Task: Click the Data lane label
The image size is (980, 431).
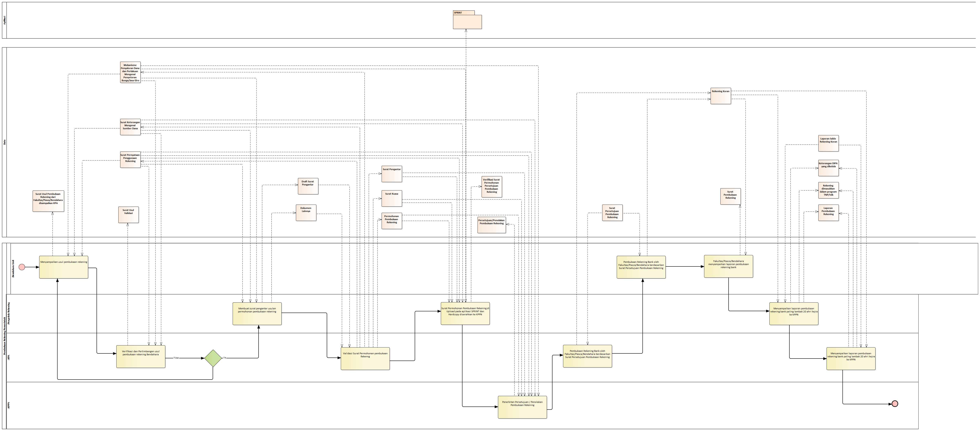Action: [x=4, y=142]
